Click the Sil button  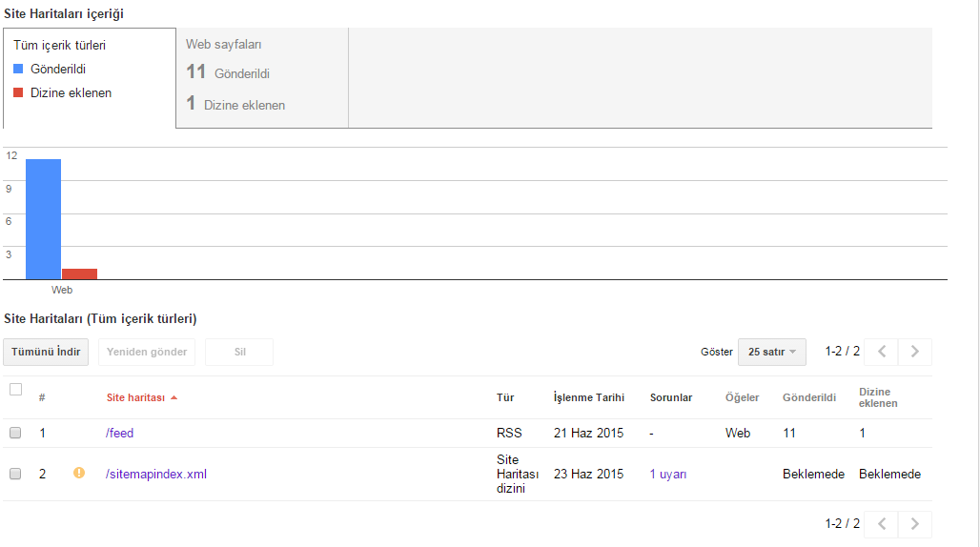pyautogui.click(x=239, y=353)
